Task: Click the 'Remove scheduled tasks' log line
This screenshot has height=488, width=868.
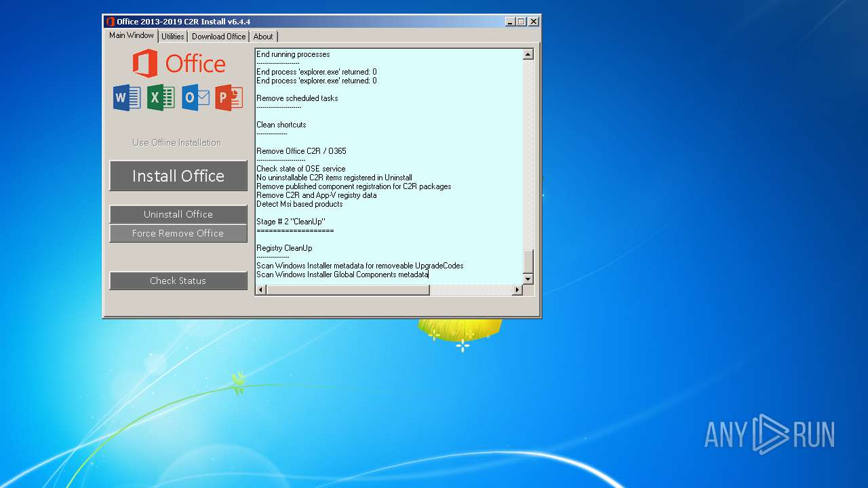Action: click(x=297, y=98)
